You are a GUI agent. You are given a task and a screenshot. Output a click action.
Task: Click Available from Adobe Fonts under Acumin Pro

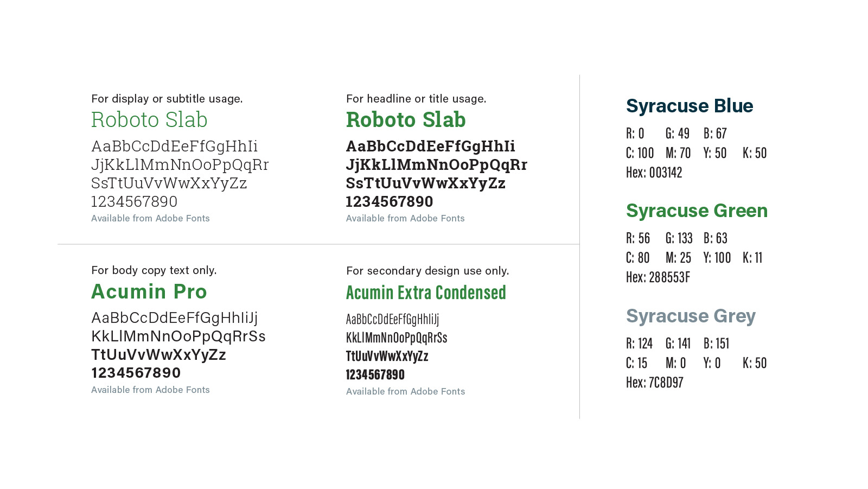(150, 390)
